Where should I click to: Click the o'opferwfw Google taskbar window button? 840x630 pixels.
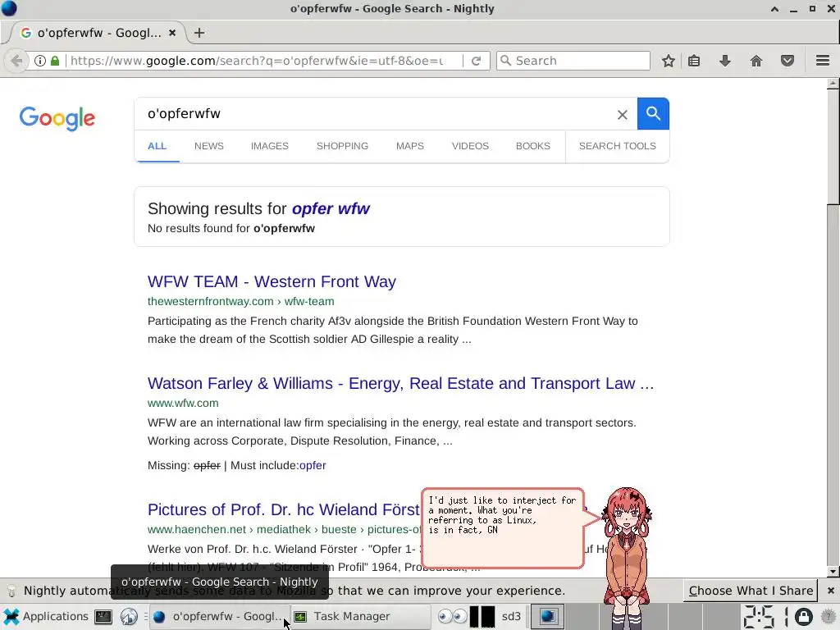pos(219,616)
